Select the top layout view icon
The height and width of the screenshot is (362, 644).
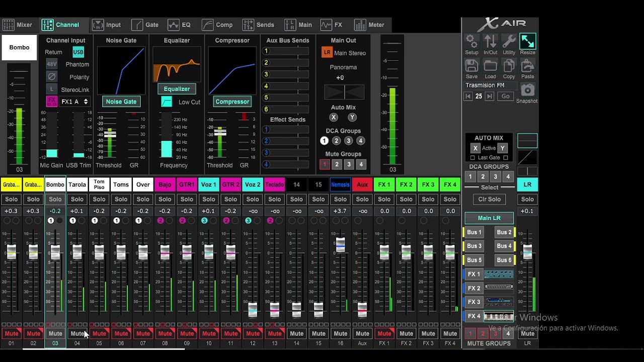tap(527, 140)
